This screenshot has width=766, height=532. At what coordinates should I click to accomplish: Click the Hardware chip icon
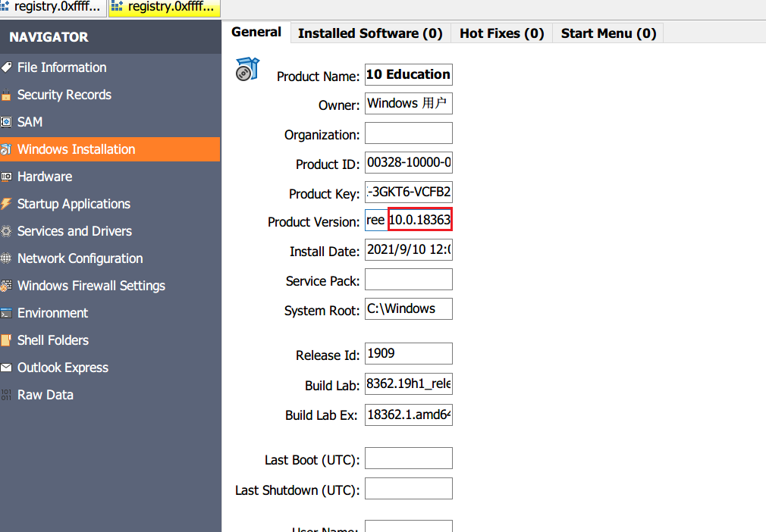pyautogui.click(x=6, y=177)
